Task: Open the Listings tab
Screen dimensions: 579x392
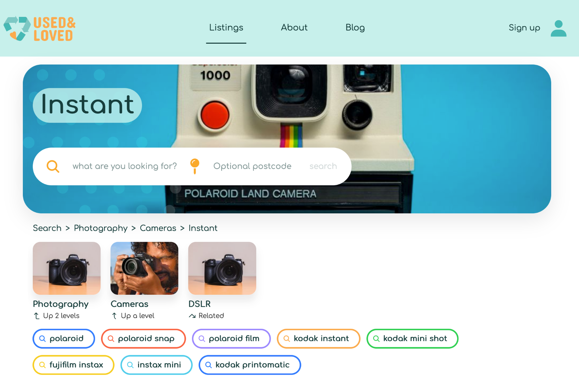Action: (226, 27)
